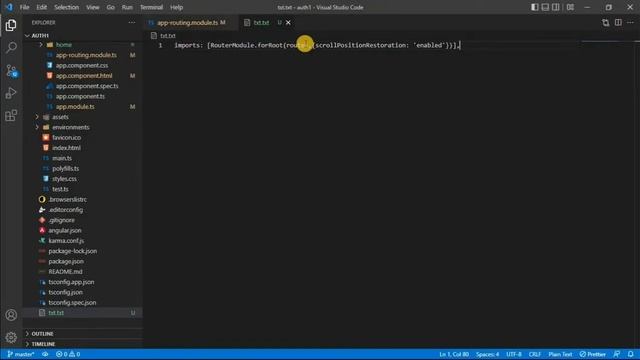Open the Search view in activity bar
This screenshot has width=640, height=360.
coord(11,48)
